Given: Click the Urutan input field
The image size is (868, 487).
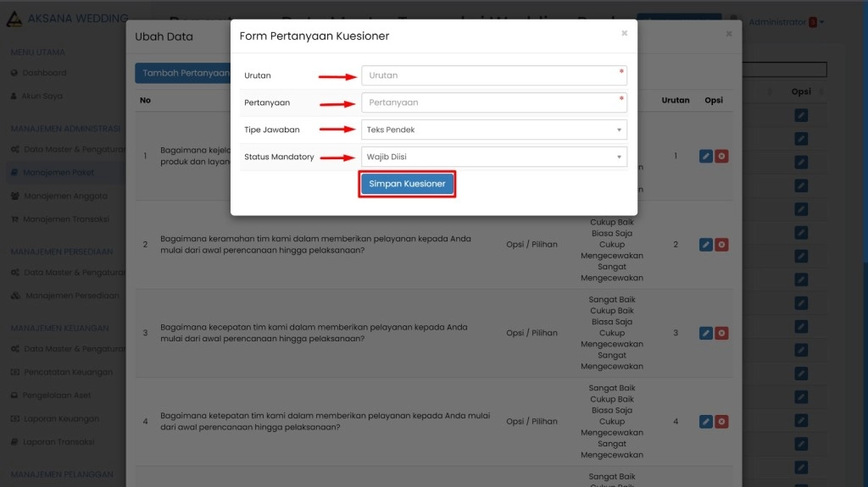Looking at the screenshot, I should [494, 75].
